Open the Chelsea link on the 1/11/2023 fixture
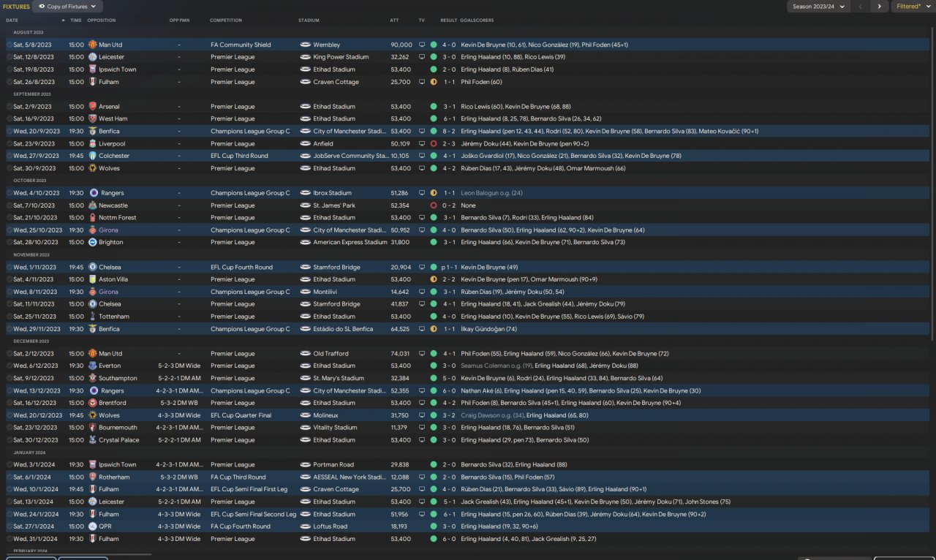Viewport: 936px width, 560px height. click(x=110, y=268)
